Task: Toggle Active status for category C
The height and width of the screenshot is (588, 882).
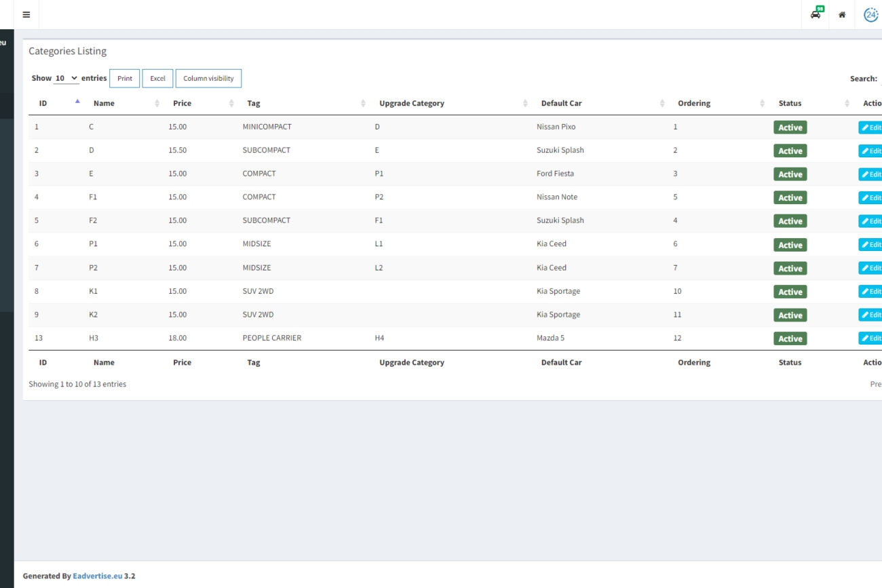Action: click(x=790, y=128)
